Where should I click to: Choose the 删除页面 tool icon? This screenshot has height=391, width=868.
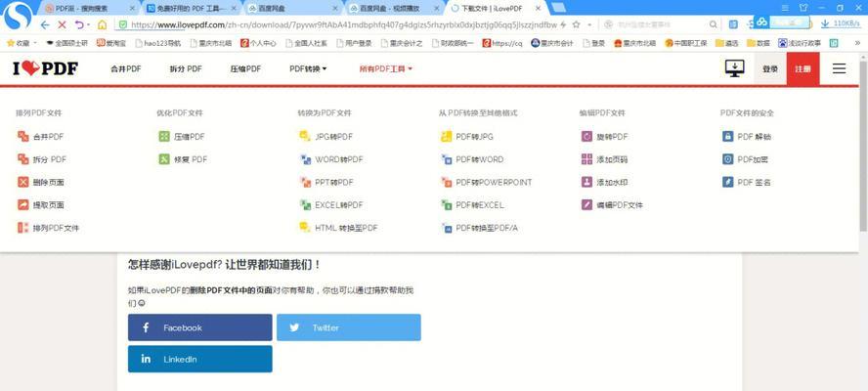pos(22,182)
